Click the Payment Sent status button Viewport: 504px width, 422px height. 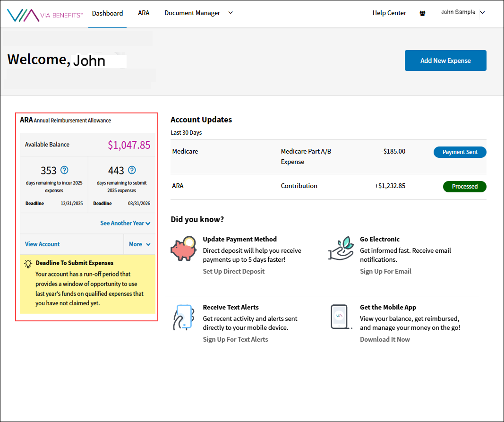[460, 152]
